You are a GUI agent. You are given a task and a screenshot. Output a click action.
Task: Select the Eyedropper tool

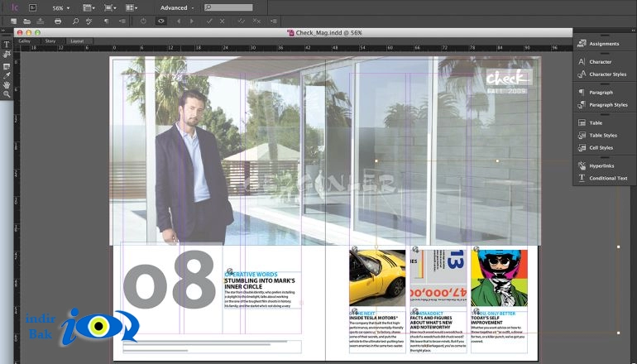tap(7, 75)
